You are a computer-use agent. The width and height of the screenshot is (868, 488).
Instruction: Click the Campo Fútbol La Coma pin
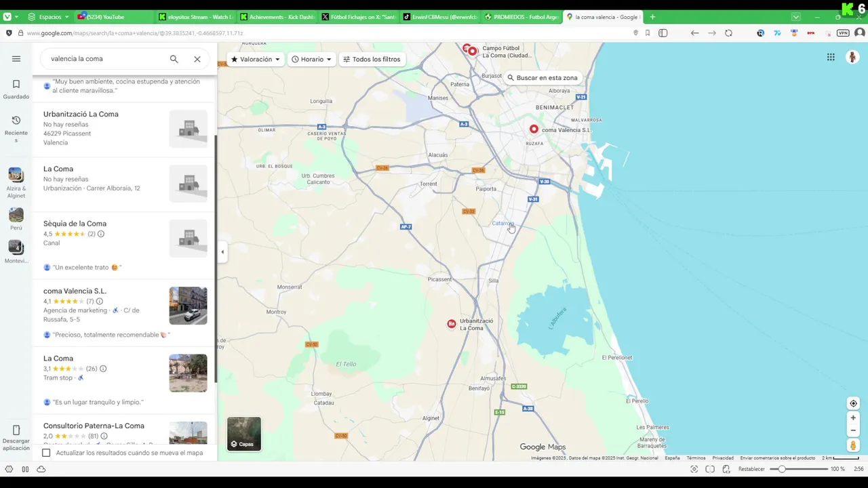pos(473,51)
